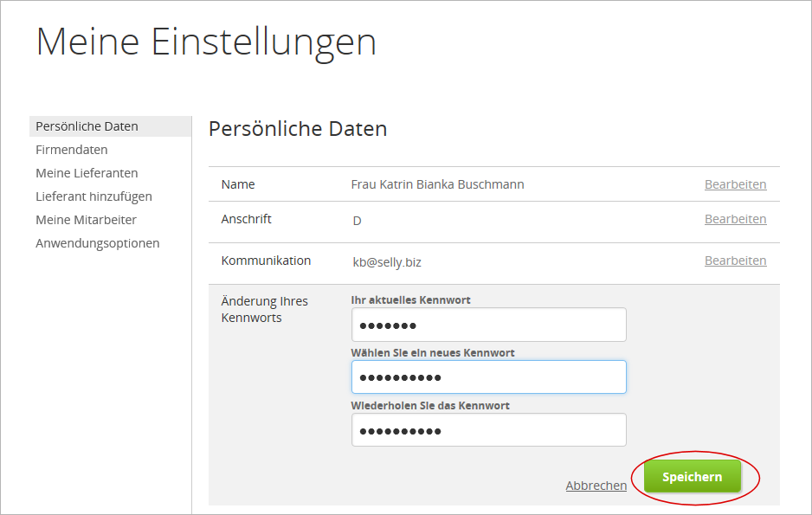This screenshot has width=812, height=515.
Task: Cancel the password change with Abbrechen
Action: (596, 486)
